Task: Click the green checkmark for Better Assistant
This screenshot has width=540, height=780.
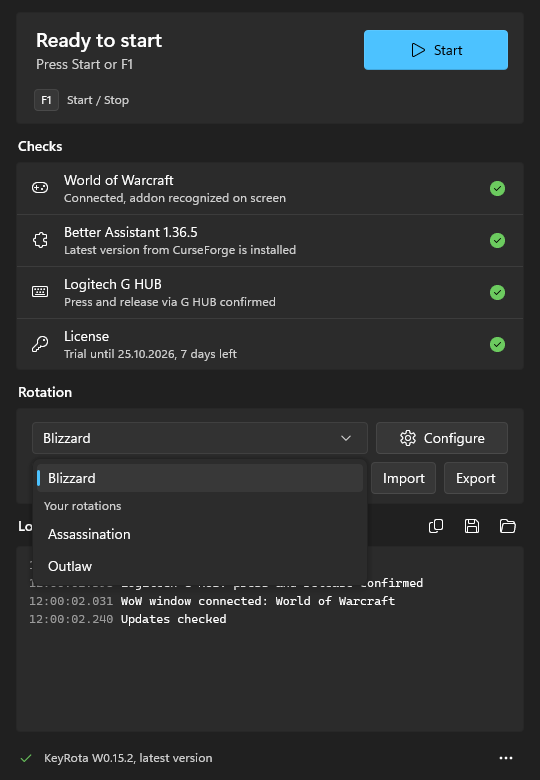Action: [x=497, y=240]
